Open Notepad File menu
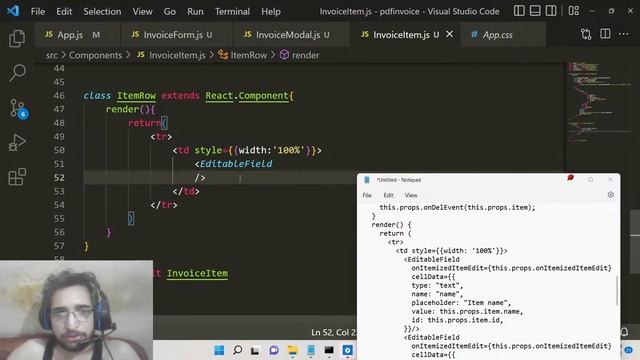The height and width of the screenshot is (360, 640). point(367,195)
